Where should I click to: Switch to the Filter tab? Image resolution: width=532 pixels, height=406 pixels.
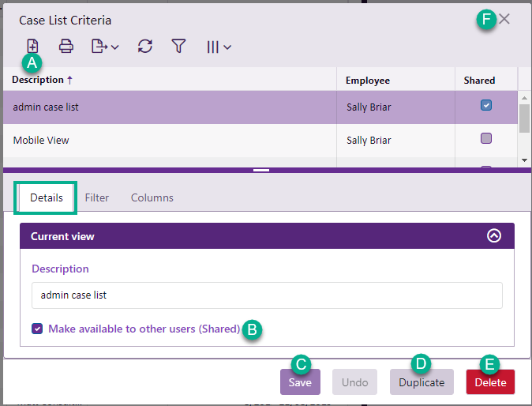click(97, 197)
